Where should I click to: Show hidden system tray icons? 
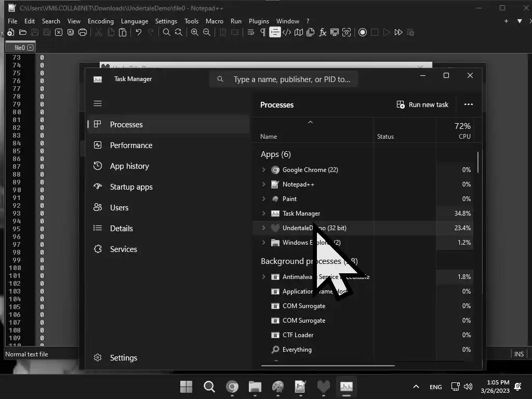pyautogui.click(x=416, y=387)
